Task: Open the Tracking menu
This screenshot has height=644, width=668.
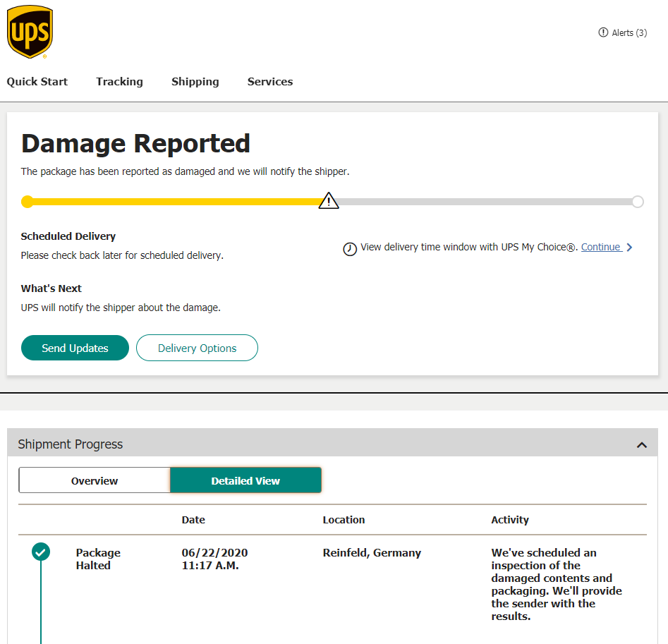Action: (119, 81)
